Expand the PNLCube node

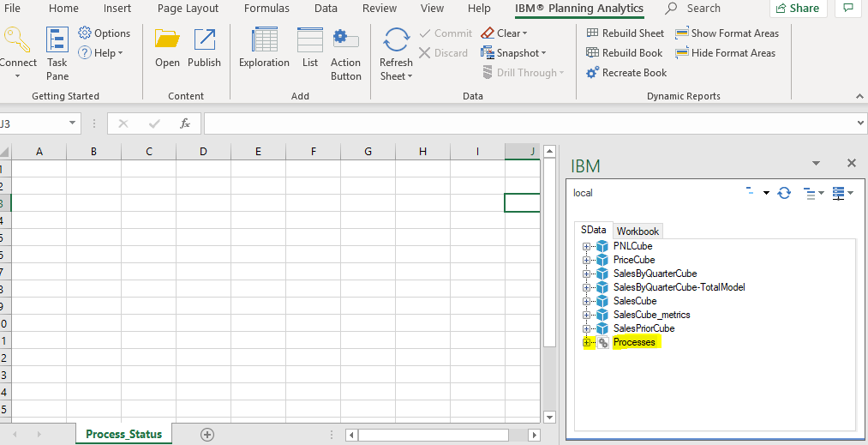click(x=586, y=246)
